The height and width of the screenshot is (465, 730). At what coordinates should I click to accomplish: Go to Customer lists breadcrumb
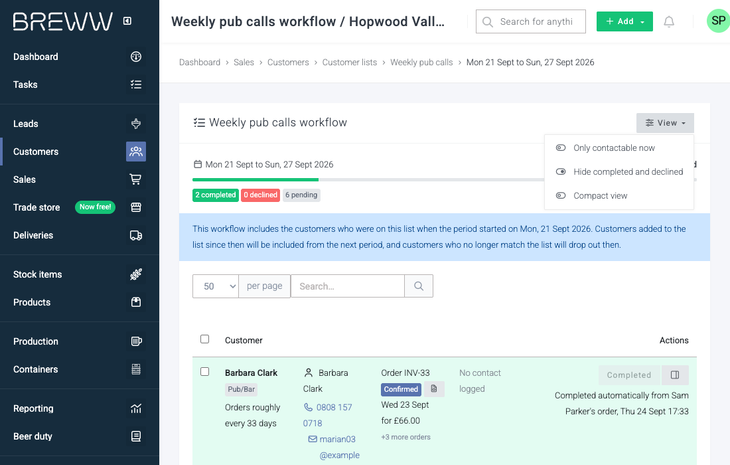click(350, 62)
